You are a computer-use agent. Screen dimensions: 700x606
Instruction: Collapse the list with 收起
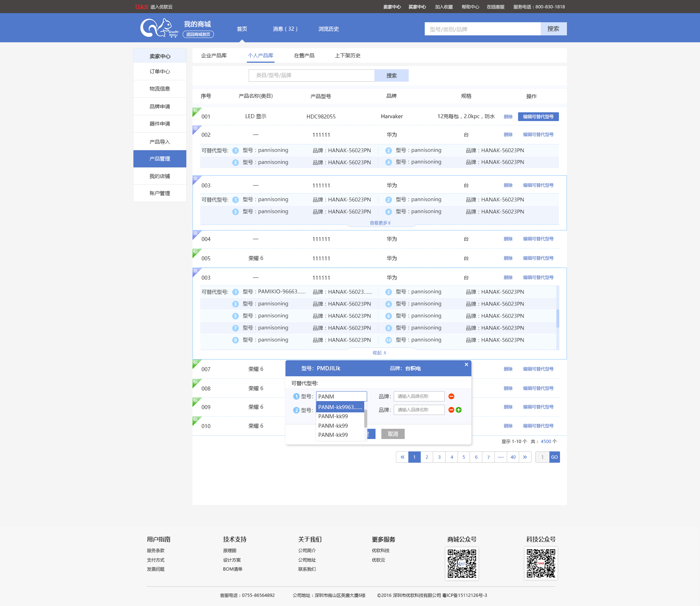[x=379, y=353]
